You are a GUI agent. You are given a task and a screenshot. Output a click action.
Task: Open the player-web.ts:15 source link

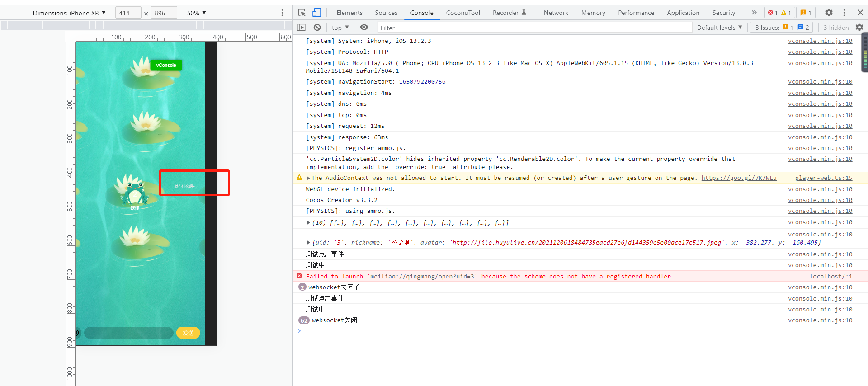pos(824,178)
